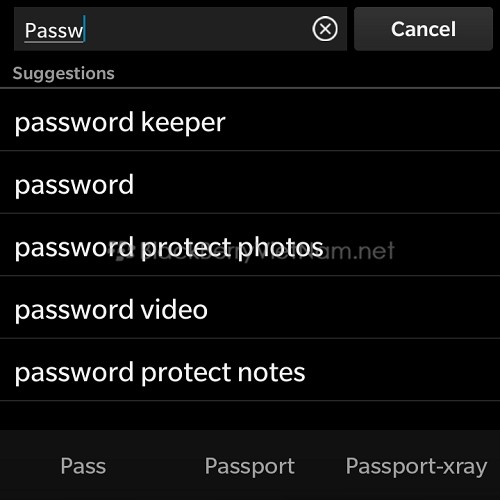
Task: Focus the search field containing Passw
Action: point(180,29)
